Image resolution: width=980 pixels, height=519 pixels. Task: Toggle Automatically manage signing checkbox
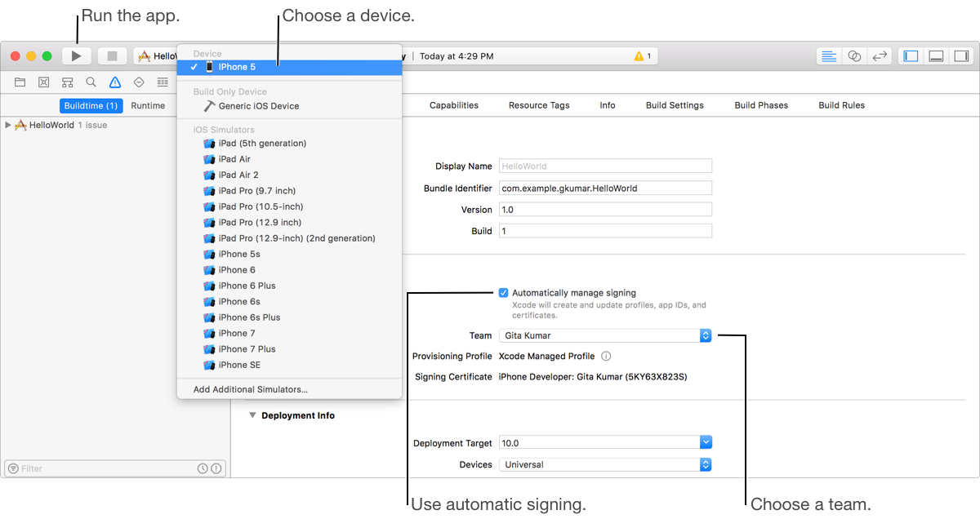(x=503, y=293)
